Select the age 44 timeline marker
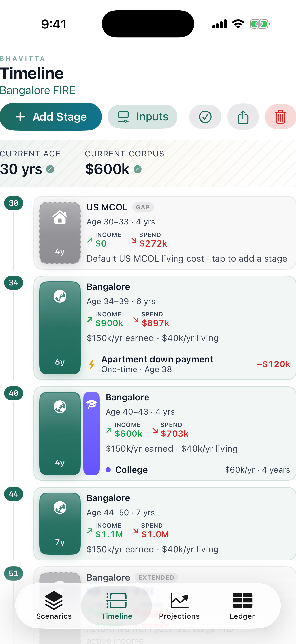This screenshot has width=296, height=644. (x=13, y=494)
